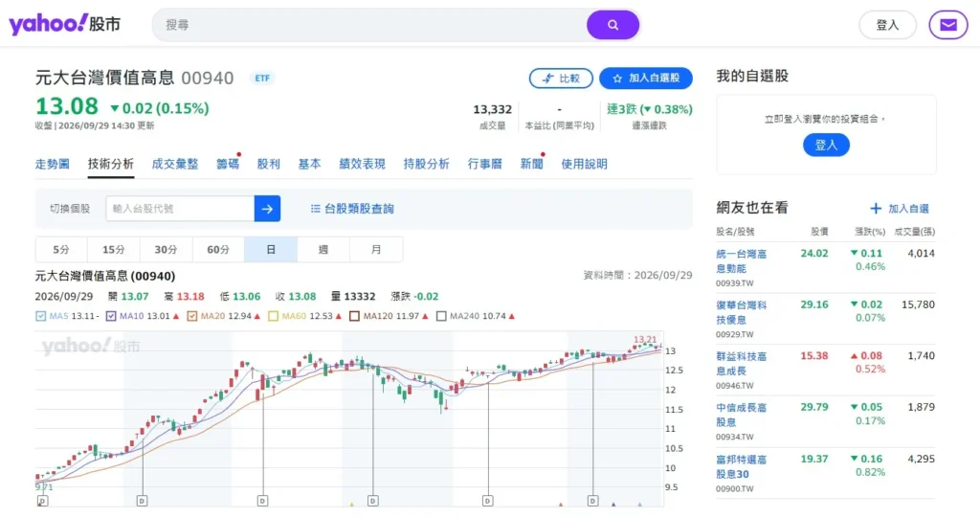
Task: Toggle the MA5 checkbox
Action: (40, 317)
